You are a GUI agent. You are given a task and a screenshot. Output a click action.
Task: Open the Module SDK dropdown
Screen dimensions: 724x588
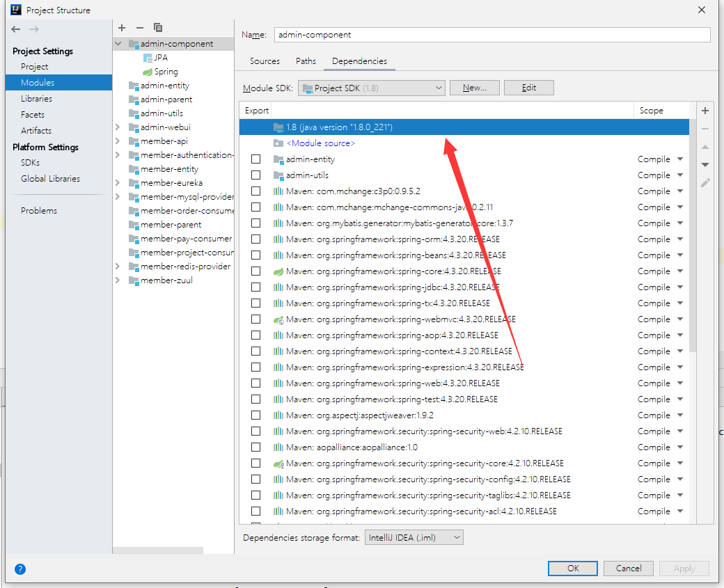click(372, 88)
